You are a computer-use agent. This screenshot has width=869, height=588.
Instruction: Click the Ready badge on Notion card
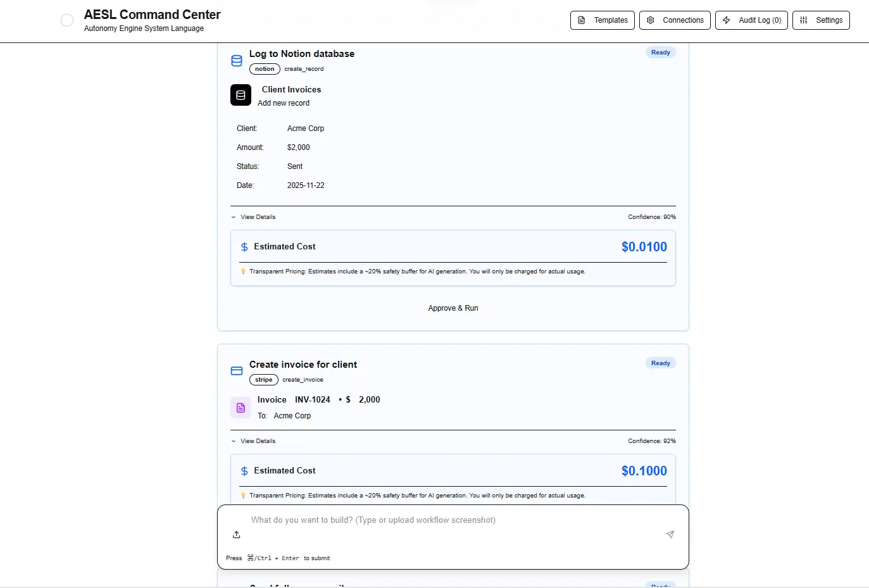(x=660, y=53)
